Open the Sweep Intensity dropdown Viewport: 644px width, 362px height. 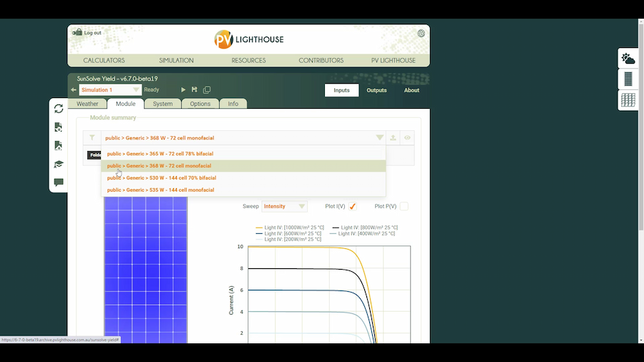pos(284,207)
